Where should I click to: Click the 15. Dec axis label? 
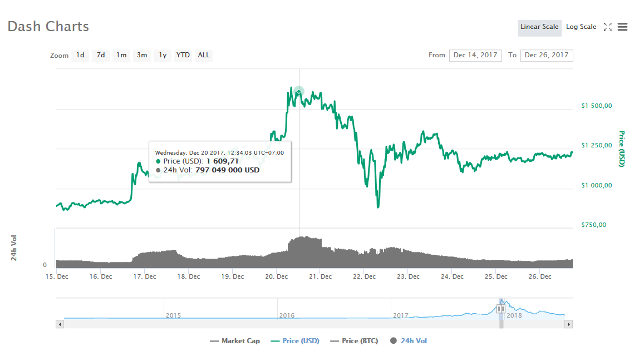point(57,276)
